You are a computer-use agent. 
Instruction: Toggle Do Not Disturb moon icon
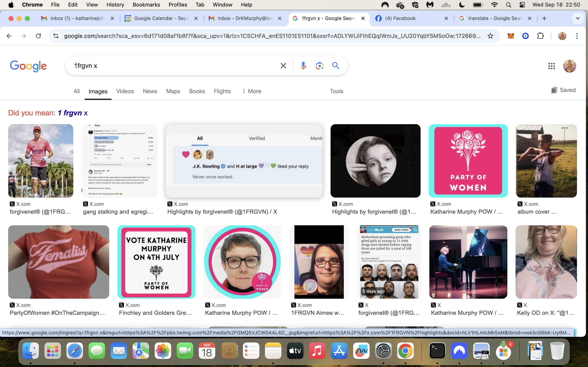(x=462, y=5)
